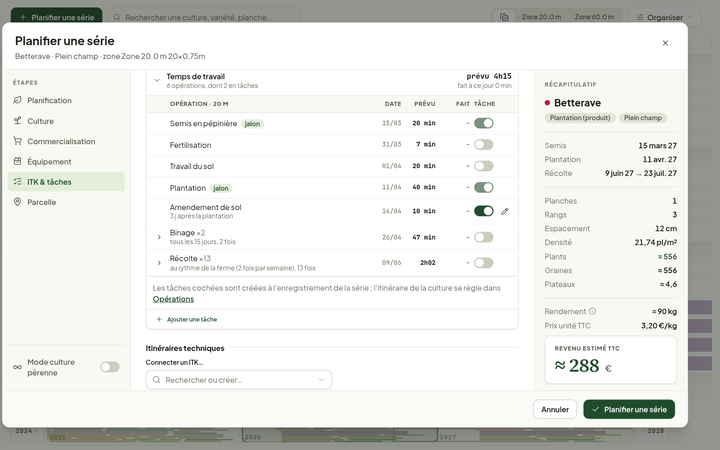Click the infinity icon beside Mode culture pérenne

17,367
